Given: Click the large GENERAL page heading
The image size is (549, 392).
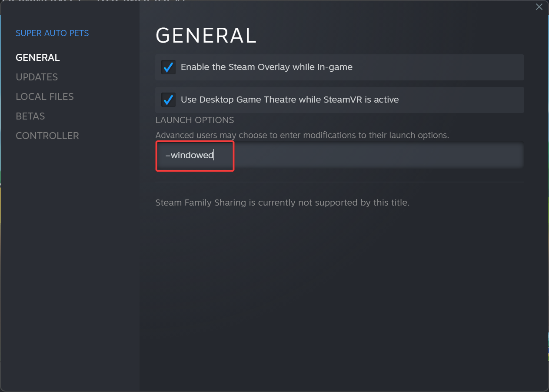Looking at the screenshot, I should (206, 36).
